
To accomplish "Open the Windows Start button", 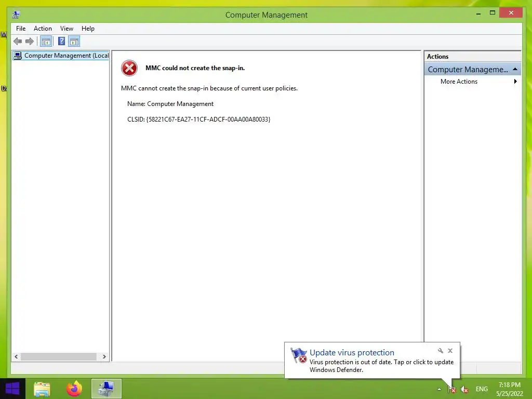I will pos(12,389).
